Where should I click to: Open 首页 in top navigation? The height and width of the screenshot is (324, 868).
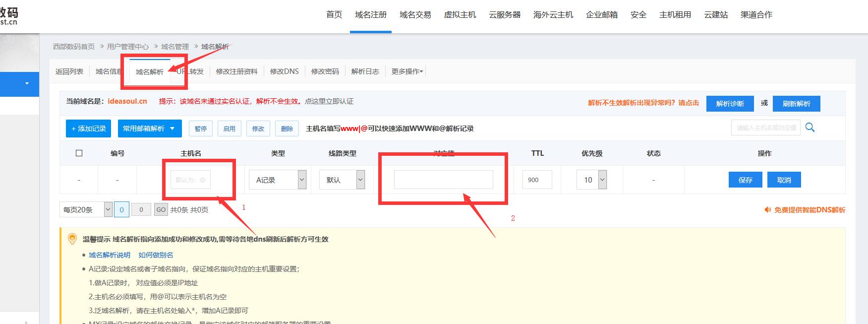click(334, 14)
